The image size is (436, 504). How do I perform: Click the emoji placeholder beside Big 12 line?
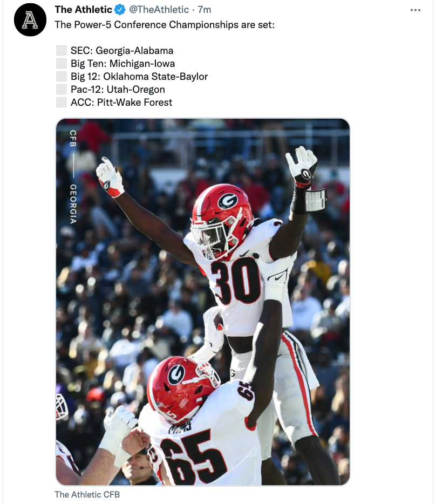click(62, 76)
